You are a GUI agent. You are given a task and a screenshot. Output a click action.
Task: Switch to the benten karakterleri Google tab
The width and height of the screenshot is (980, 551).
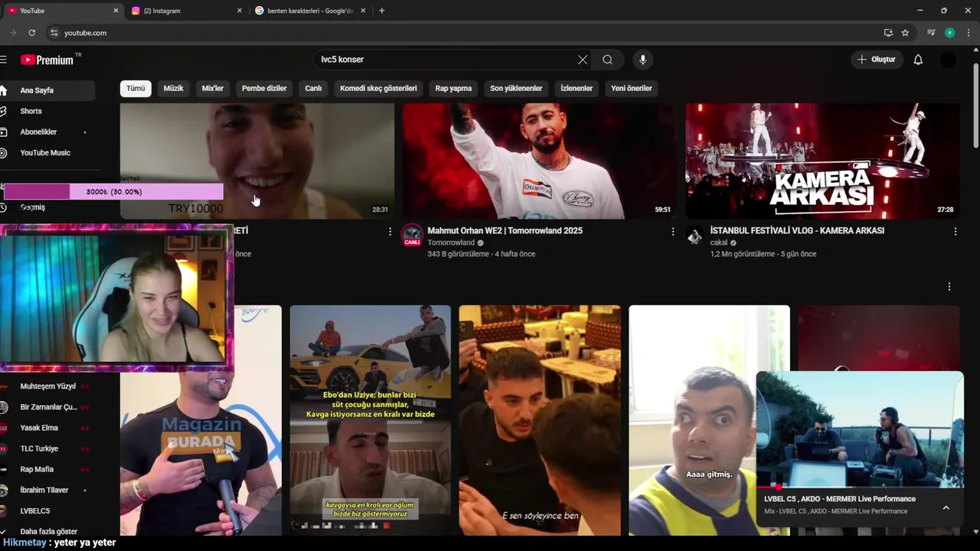(310, 11)
